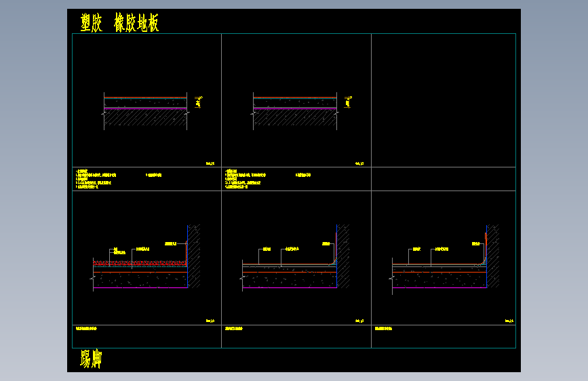Click the notes block under top-middle drawing
Screen dimensions: 588x381
click(268, 178)
